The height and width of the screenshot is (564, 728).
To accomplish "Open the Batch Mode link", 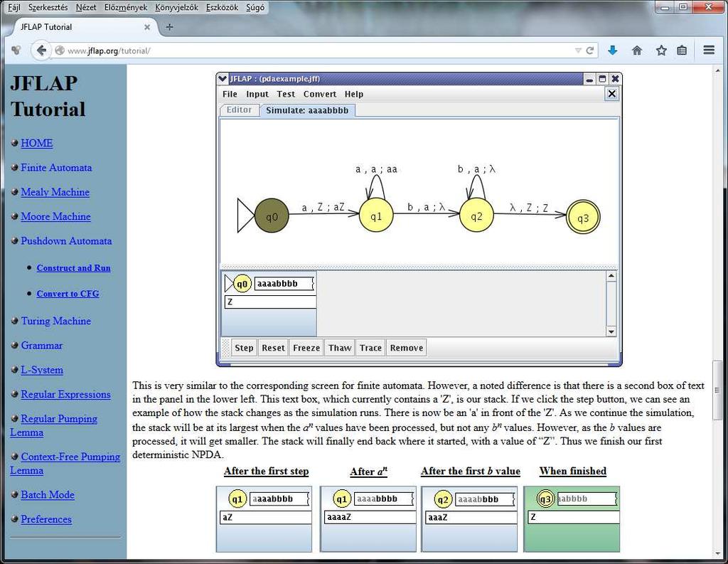I will pos(48,495).
